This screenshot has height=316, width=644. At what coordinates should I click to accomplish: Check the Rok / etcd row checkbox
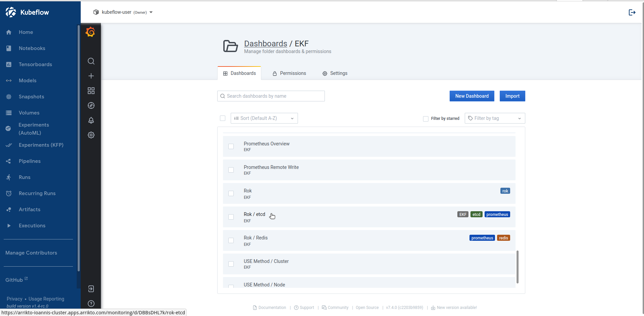(231, 217)
